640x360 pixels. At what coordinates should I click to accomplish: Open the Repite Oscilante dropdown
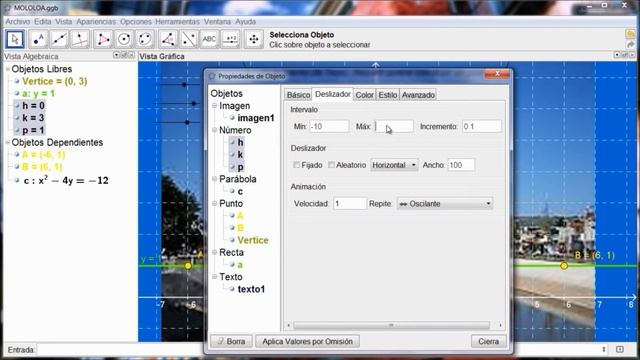click(x=445, y=204)
